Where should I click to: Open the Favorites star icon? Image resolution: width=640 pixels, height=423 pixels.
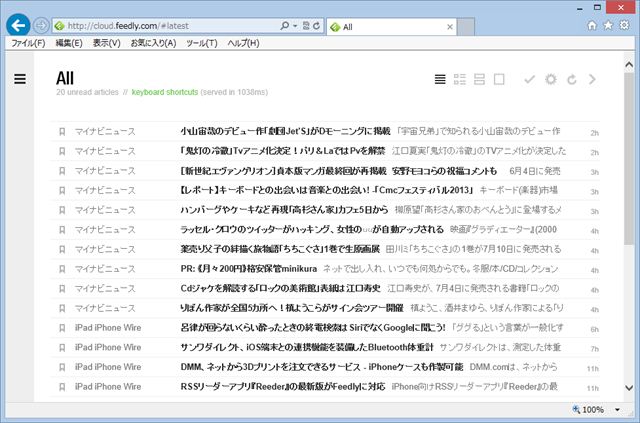click(x=608, y=25)
